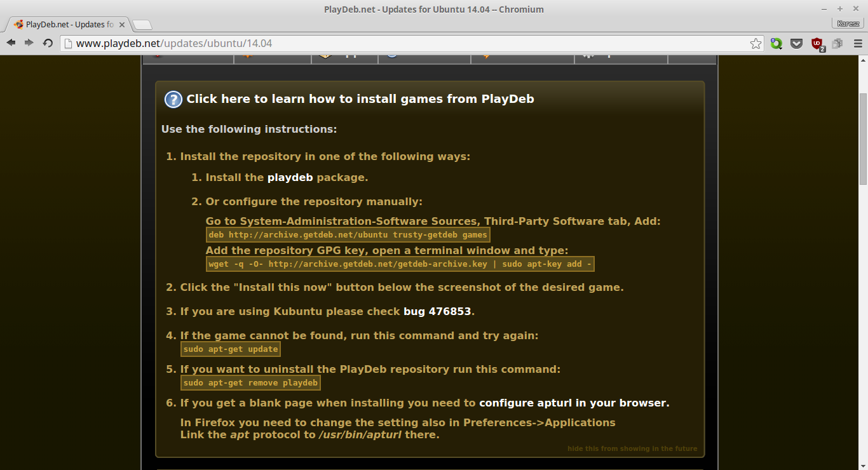Screen dimensions: 868x470
Task: Click 'If you want to uninstall the PlayDeb repository' text
Action: coord(370,370)
